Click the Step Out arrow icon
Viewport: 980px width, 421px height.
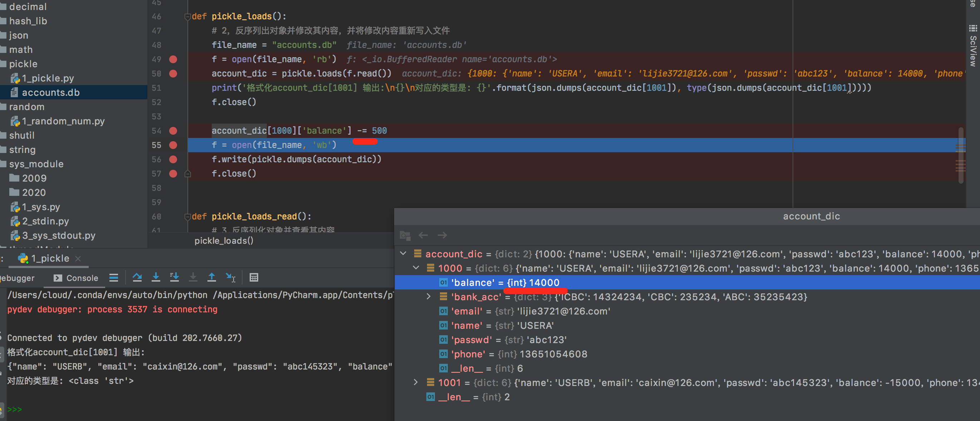coord(211,278)
